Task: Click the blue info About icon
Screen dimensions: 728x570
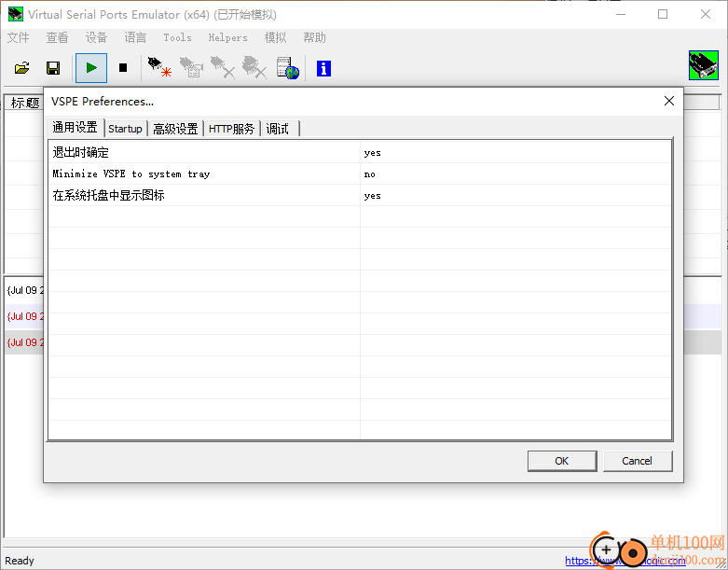Action: pyautogui.click(x=323, y=68)
